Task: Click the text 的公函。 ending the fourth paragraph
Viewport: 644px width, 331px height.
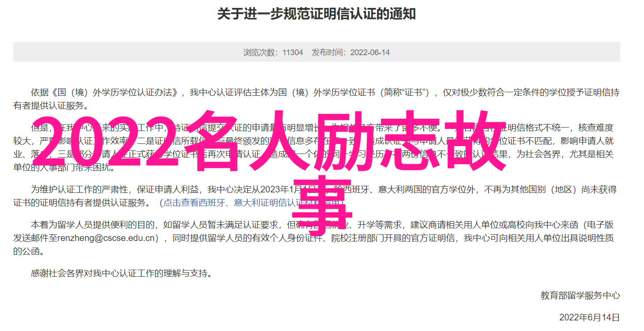Action: tap(28, 252)
